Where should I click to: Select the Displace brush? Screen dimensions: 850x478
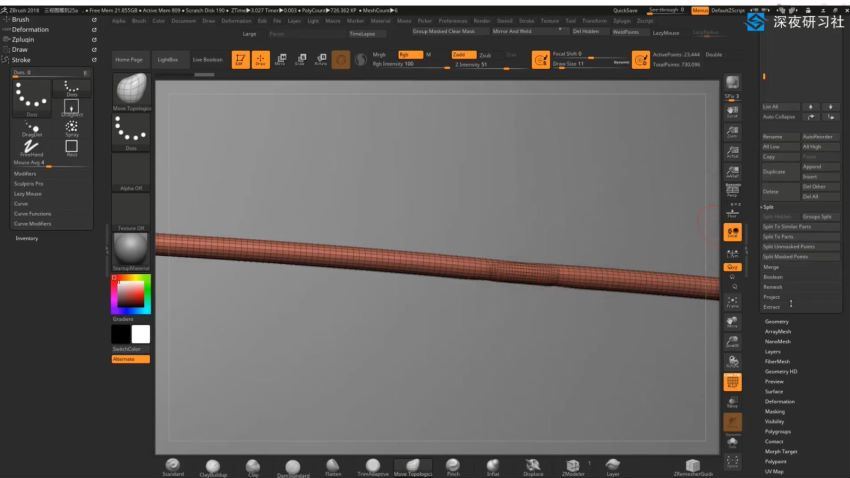pyautogui.click(x=533, y=467)
